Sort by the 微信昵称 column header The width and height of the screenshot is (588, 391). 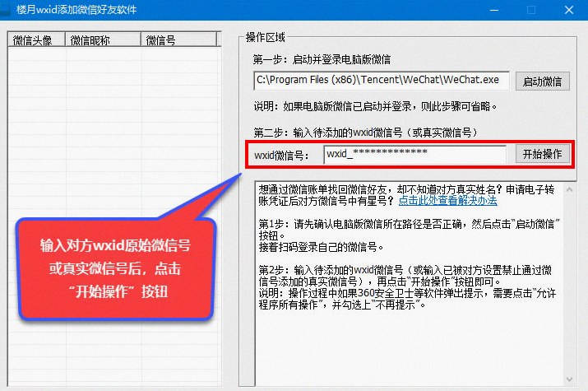tap(104, 40)
